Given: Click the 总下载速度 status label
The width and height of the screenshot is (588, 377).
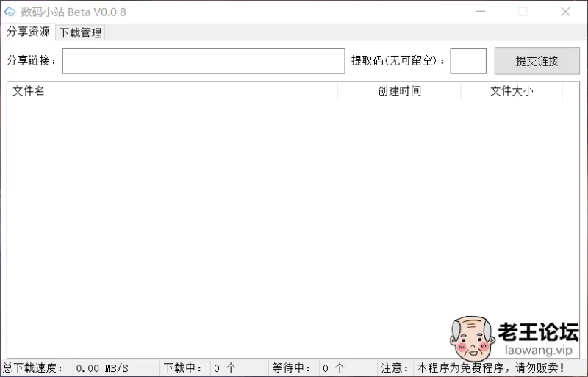Looking at the screenshot, I should 34,368.
